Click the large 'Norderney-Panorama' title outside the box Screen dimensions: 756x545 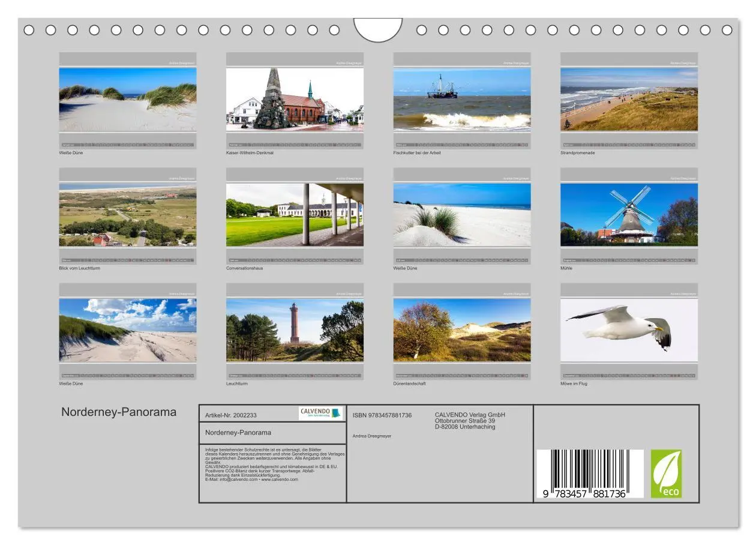tap(119, 412)
